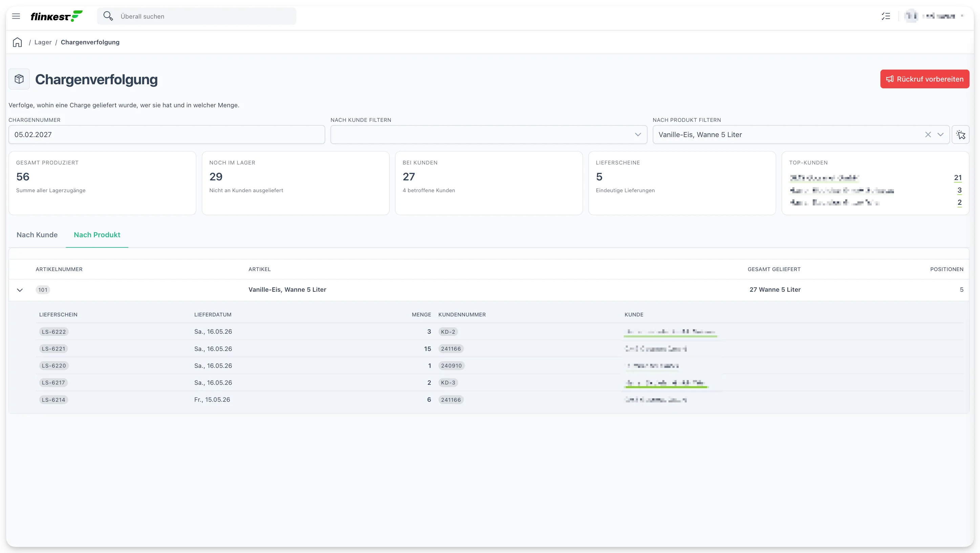Click the MENGE column header
The width and height of the screenshot is (980, 553).
(x=421, y=314)
